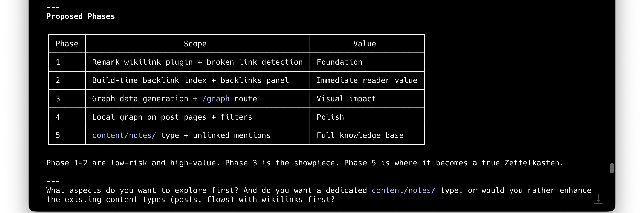Click the Proposed Phases heading
The height and width of the screenshot is (213, 644).
click(x=80, y=17)
